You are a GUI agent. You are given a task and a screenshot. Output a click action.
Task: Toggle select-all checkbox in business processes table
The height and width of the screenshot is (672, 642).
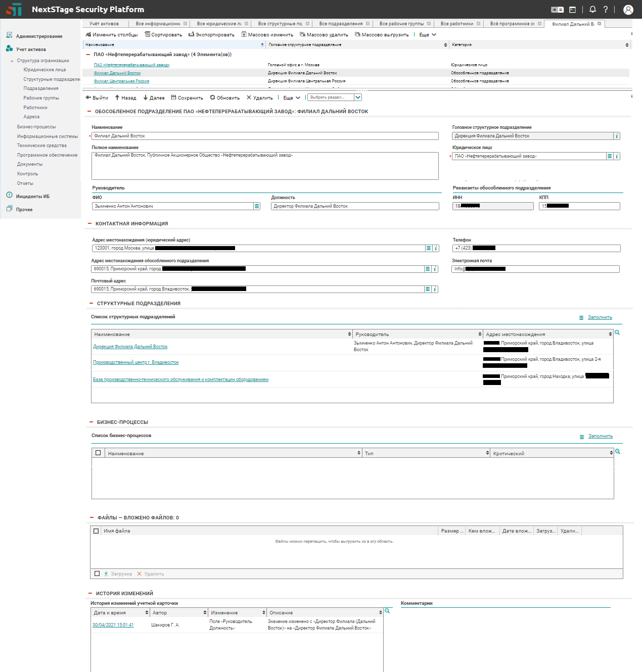[x=98, y=453]
